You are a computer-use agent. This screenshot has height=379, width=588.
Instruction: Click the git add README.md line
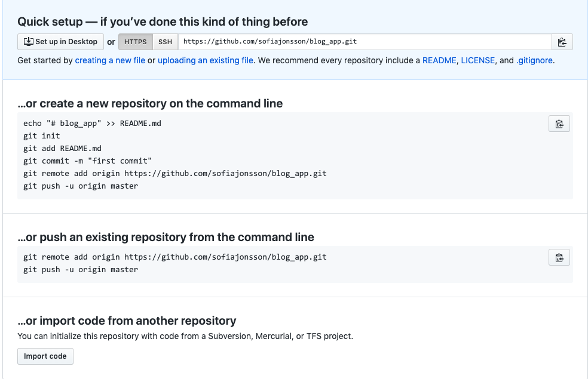[x=62, y=148]
